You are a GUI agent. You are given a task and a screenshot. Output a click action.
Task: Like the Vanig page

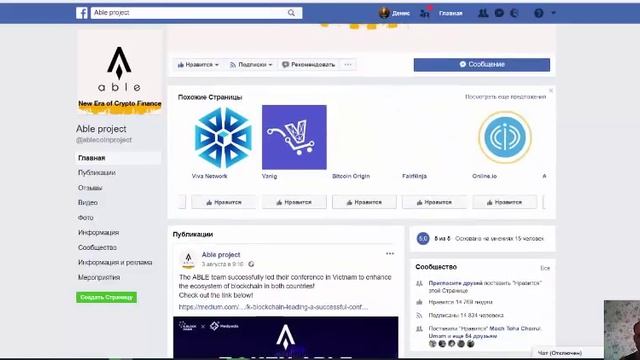294,202
